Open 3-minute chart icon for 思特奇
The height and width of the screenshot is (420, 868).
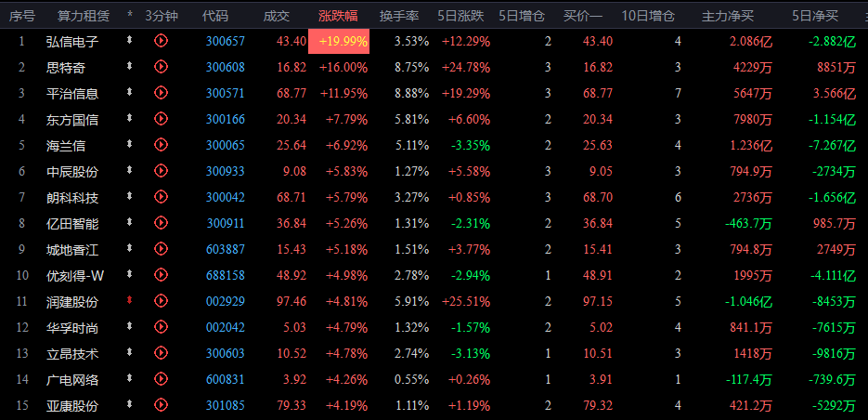point(161,67)
